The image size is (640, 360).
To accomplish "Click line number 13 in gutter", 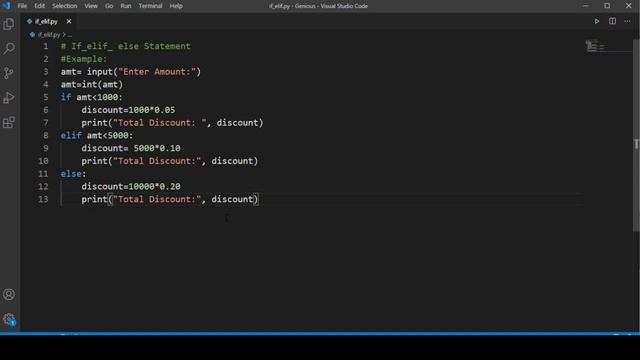I will point(43,199).
